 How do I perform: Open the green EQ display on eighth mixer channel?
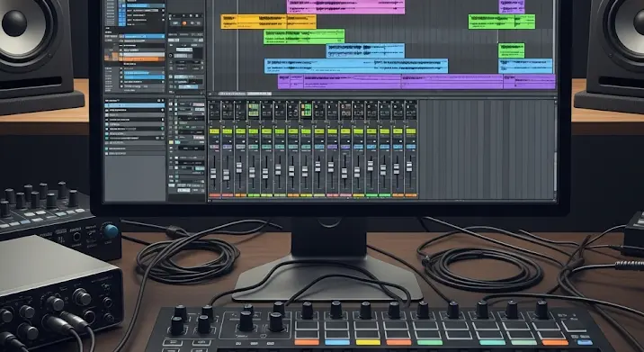[x=306, y=110]
